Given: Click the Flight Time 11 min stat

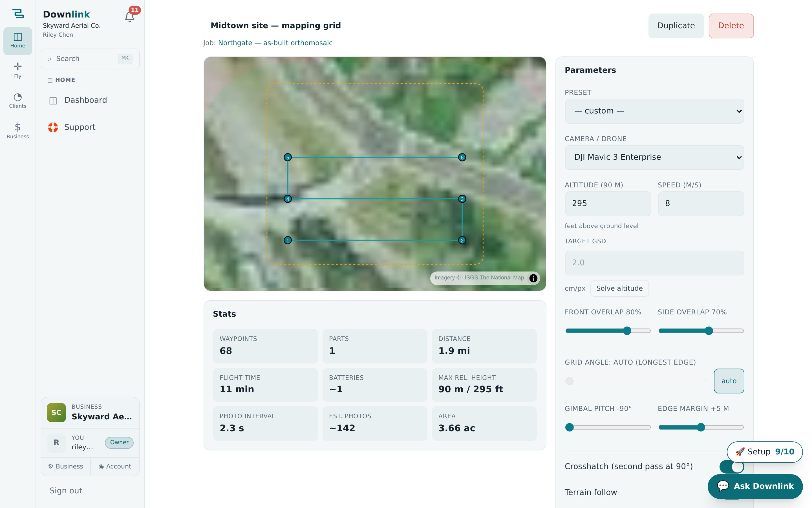Looking at the screenshot, I should (265, 385).
